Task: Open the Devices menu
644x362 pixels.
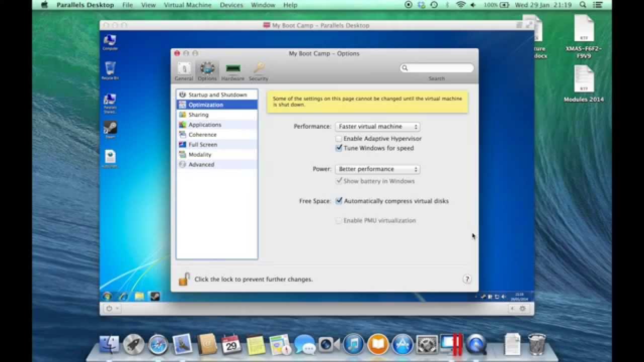Action: (231, 5)
